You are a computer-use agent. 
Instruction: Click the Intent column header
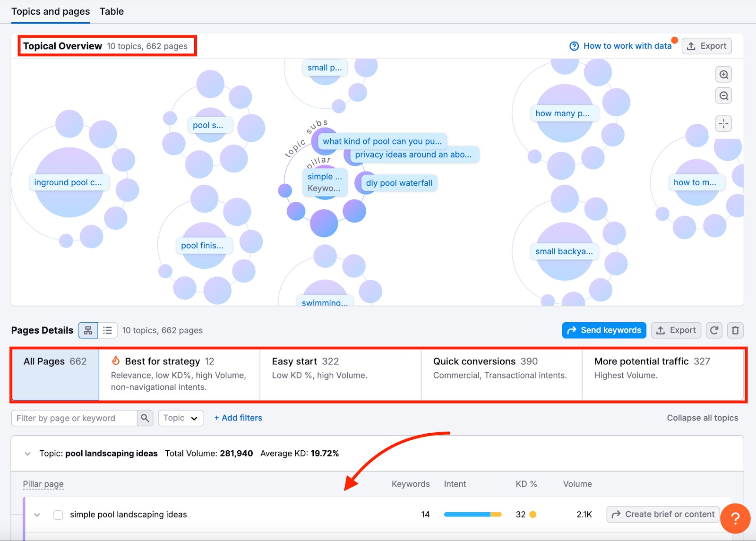pyautogui.click(x=455, y=484)
